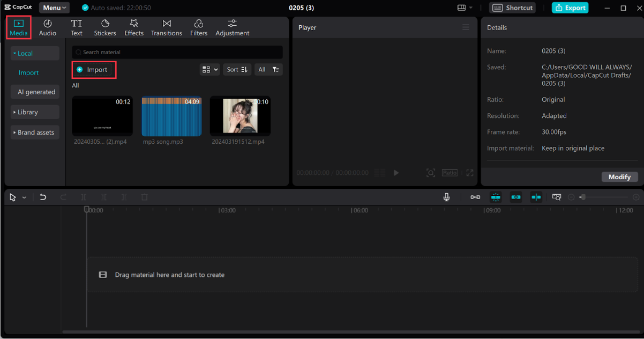This screenshot has height=339, width=644.
Task: Click the Delete left icon
Action: (104, 197)
